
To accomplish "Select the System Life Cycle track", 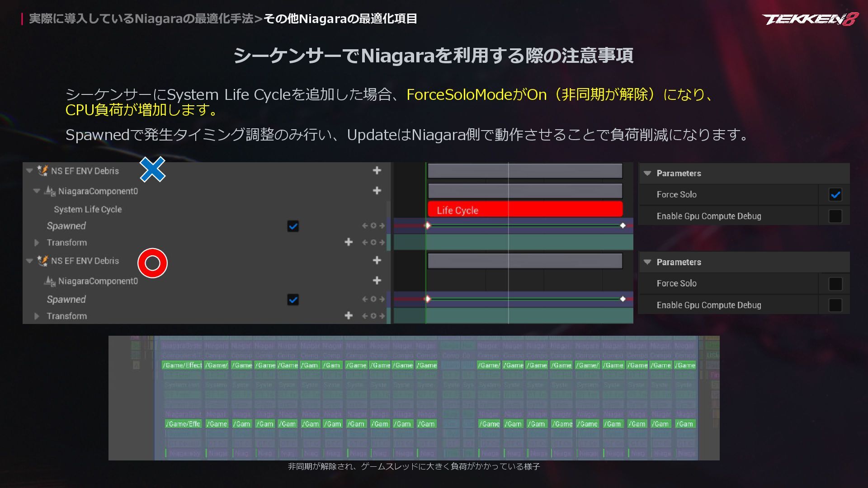I will click(88, 209).
